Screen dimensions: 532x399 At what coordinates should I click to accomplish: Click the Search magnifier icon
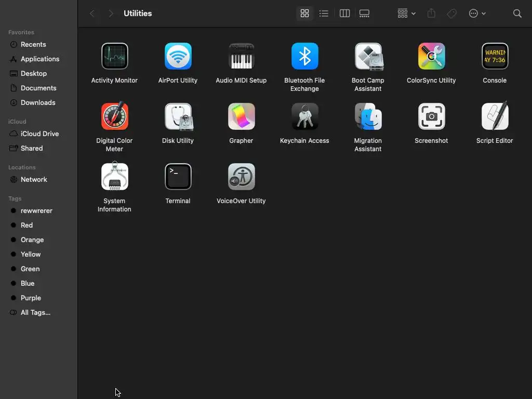[x=517, y=14]
